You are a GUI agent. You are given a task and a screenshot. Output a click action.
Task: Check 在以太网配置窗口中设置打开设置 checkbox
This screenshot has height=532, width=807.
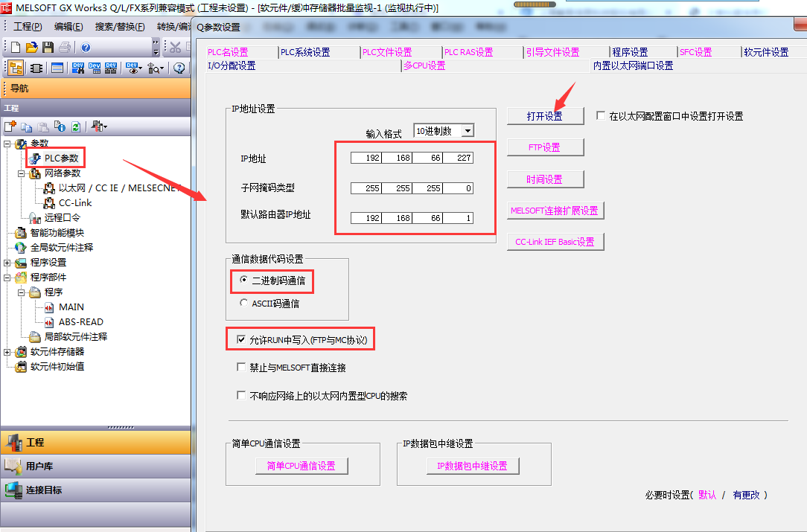tap(601, 115)
